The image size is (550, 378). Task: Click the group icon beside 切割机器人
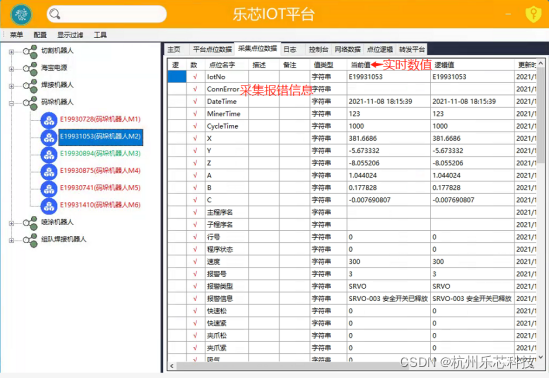point(31,52)
